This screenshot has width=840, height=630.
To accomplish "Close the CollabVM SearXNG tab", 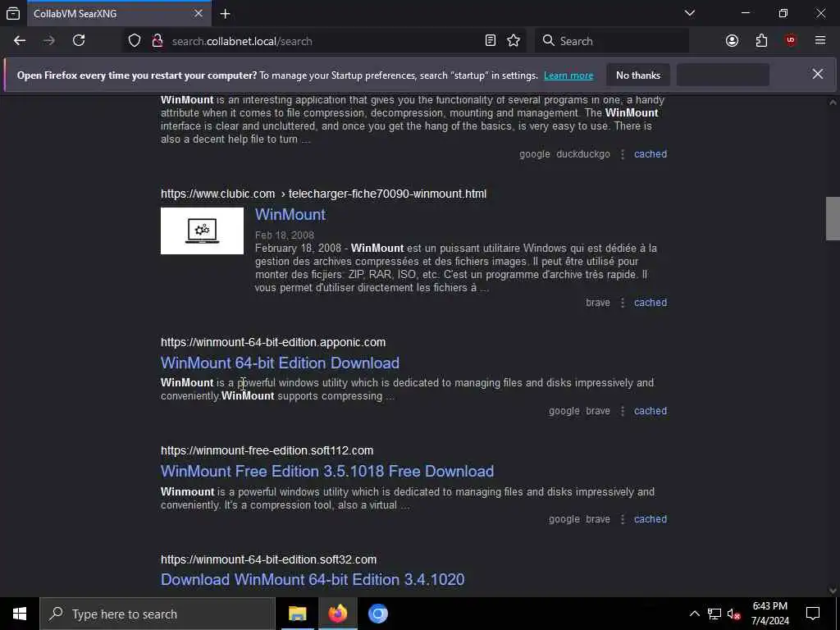I will pos(199,13).
